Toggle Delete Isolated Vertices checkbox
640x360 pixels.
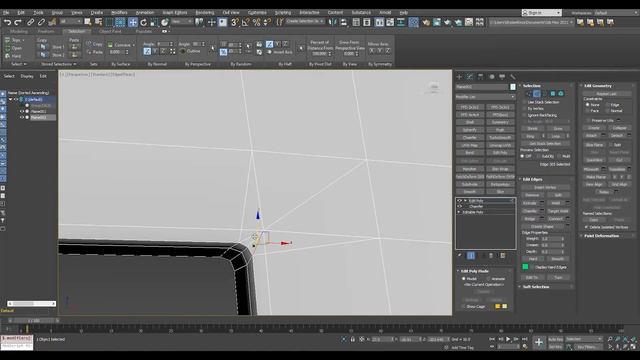(x=587, y=227)
